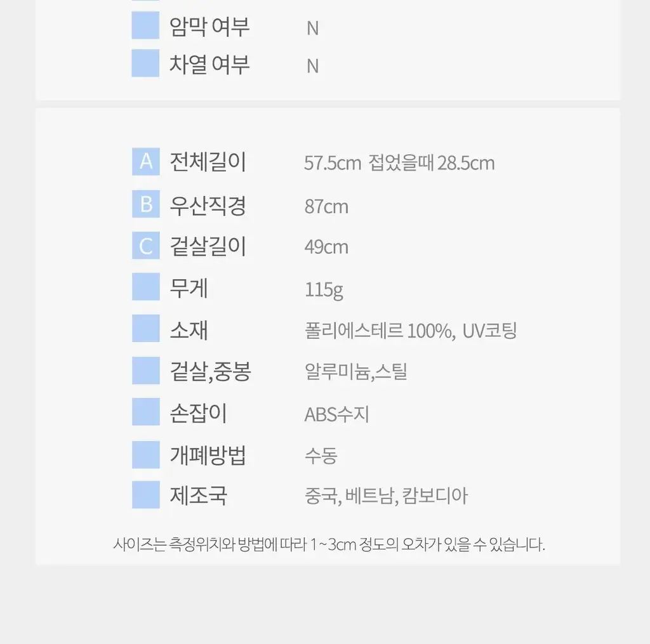Viewport: 650px width, 644px height.
Task: Click the size tolerance notice at bottom
Action: (x=329, y=544)
